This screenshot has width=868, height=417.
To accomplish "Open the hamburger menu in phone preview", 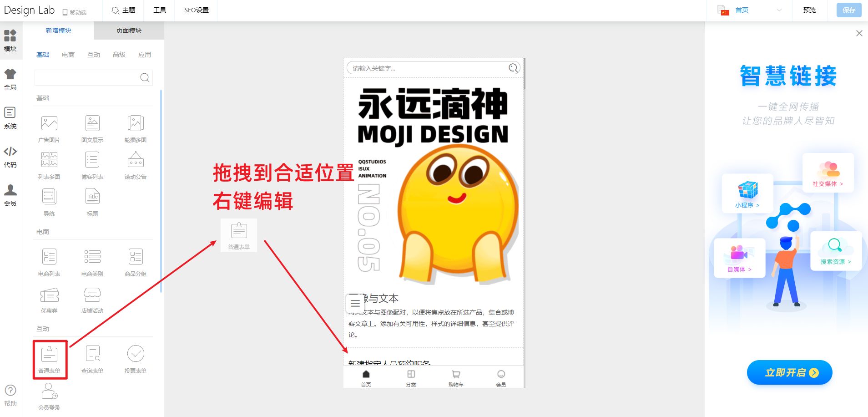I will (x=355, y=303).
